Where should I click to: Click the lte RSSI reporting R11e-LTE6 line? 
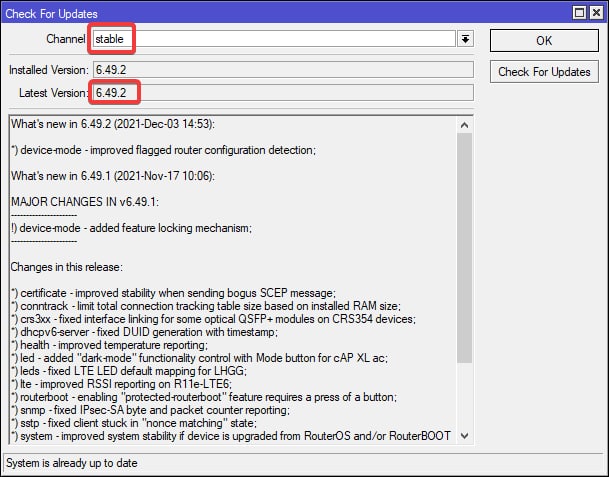(x=122, y=384)
